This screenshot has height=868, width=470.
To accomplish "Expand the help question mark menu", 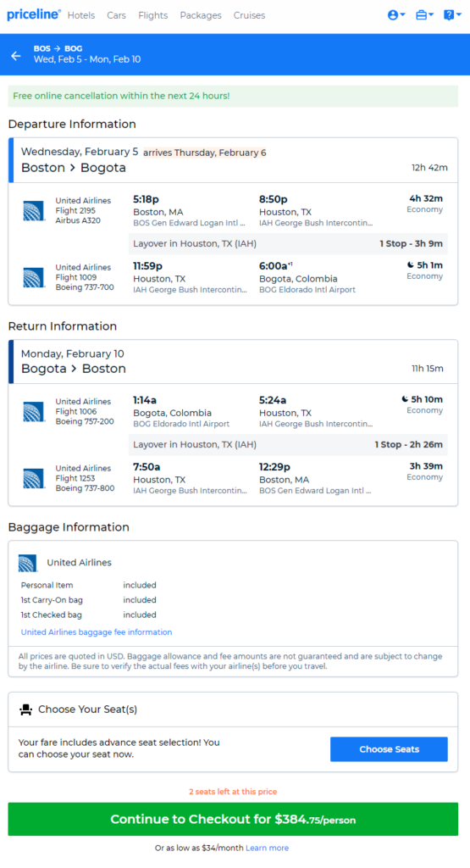I will 452,15.
